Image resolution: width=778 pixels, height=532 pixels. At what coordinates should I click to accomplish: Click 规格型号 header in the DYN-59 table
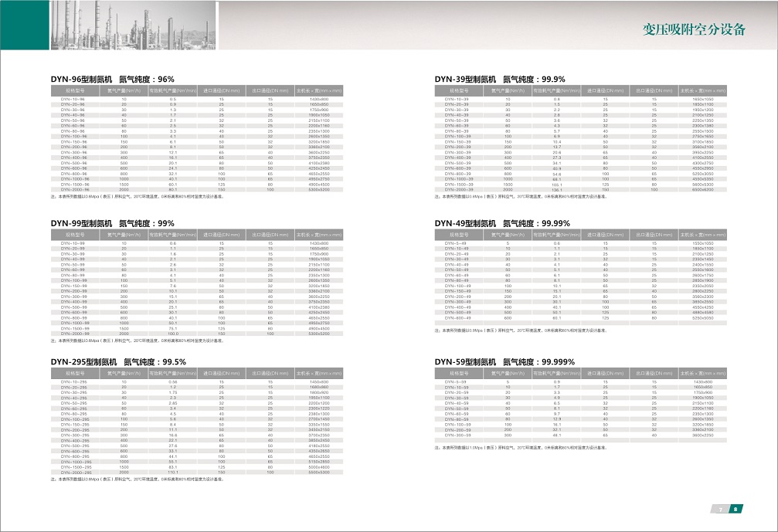[459, 374]
